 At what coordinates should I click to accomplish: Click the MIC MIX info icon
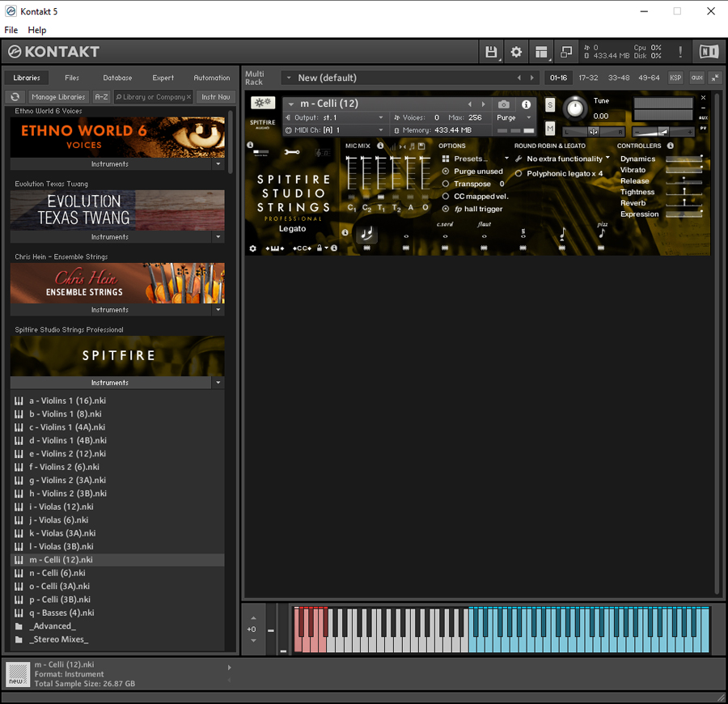[x=380, y=146]
